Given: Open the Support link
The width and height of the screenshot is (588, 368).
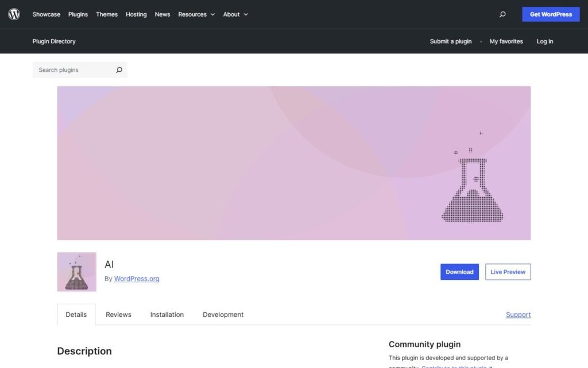Looking at the screenshot, I should click(x=519, y=315).
